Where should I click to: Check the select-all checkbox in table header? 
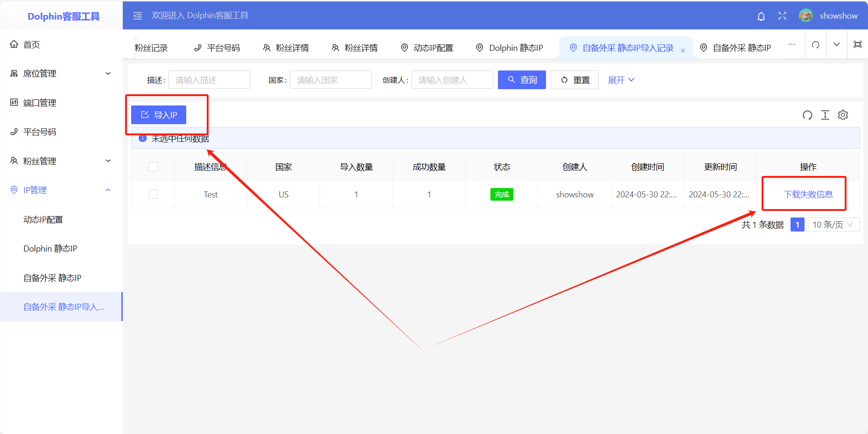(153, 167)
